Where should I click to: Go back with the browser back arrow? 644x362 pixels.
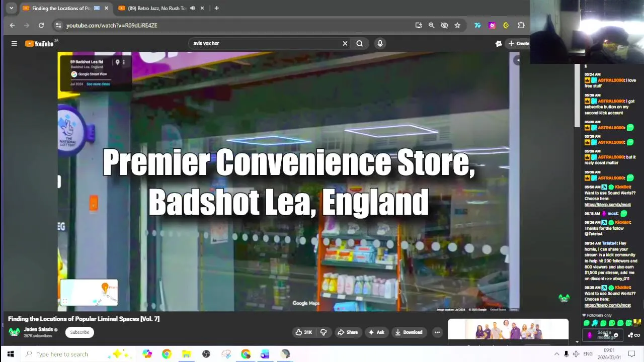pyautogui.click(x=12, y=25)
